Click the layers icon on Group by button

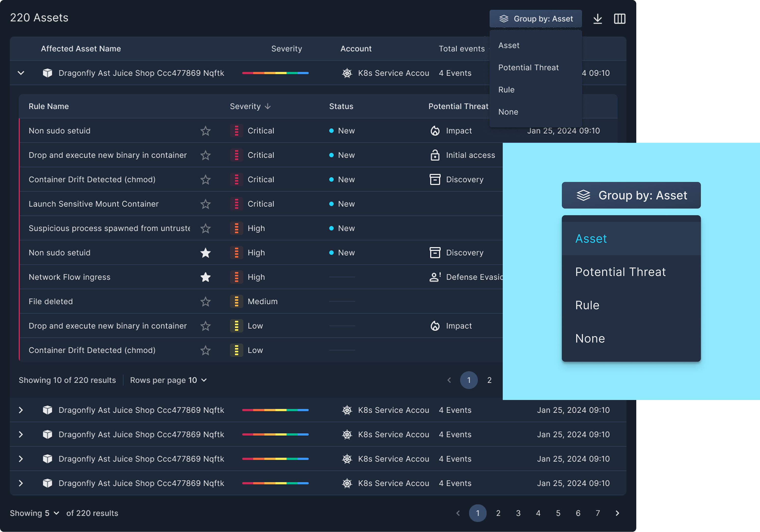[504, 19]
